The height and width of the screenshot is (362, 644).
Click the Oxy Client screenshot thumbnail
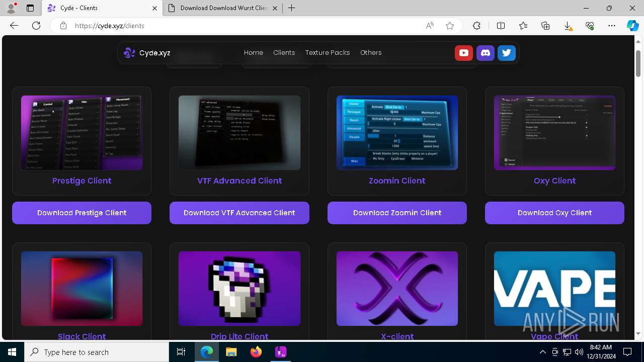coord(554,133)
